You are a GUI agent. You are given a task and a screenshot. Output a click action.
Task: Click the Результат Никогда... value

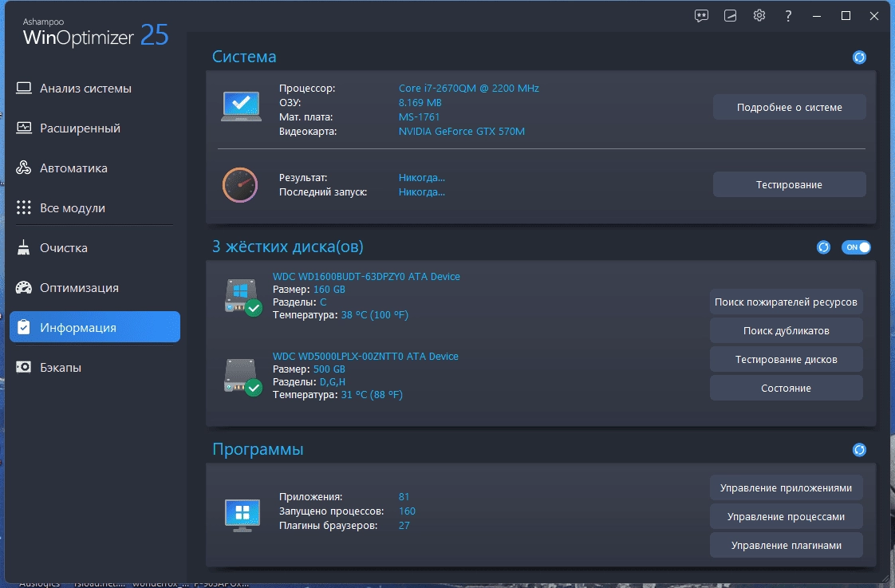click(422, 178)
